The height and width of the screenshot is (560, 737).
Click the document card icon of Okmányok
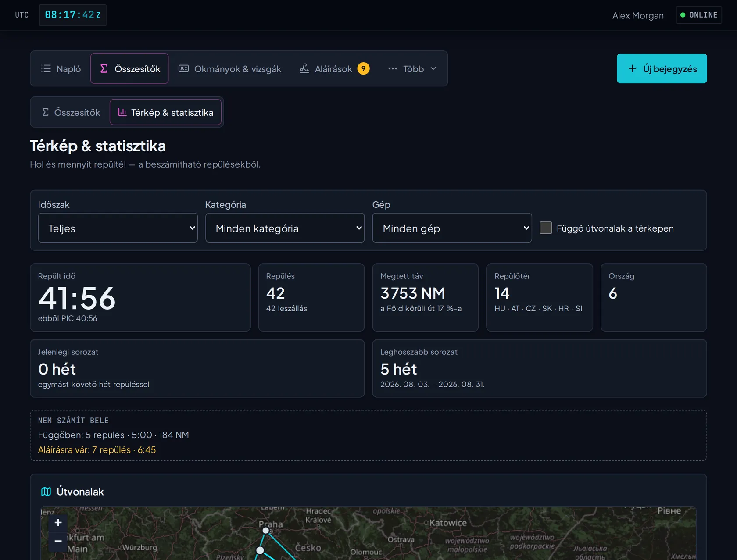pyautogui.click(x=183, y=68)
